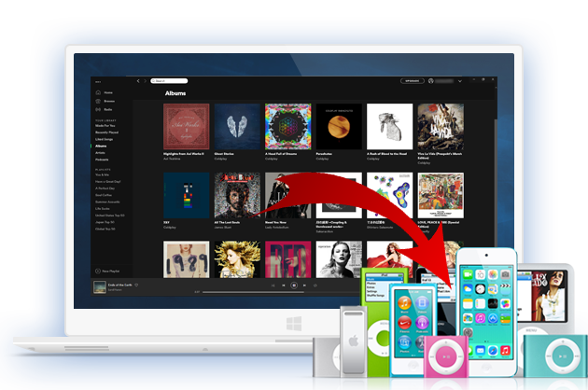The height and width of the screenshot is (390, 588).
Task: Open the Browse section icon
Action: [98, 102]
